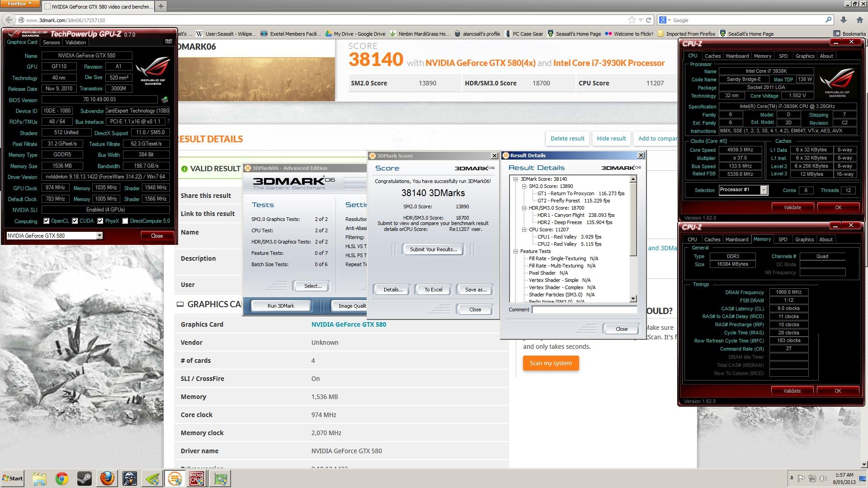The width and height of the screenshot is (868, 488).
Task: Bookmark this page with the star icon
Action: coord(632,20)
